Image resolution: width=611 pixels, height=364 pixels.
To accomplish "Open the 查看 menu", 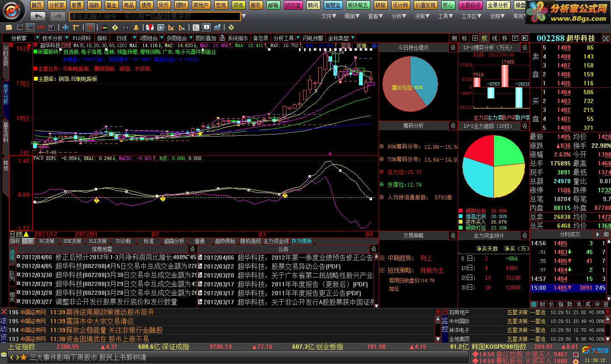I will click(x=375, y=16).
